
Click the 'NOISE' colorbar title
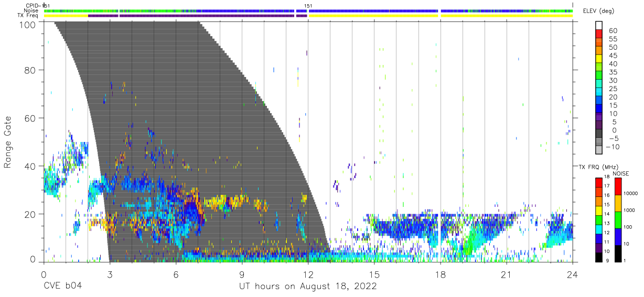pyautogui.click(x=620, y=173)
